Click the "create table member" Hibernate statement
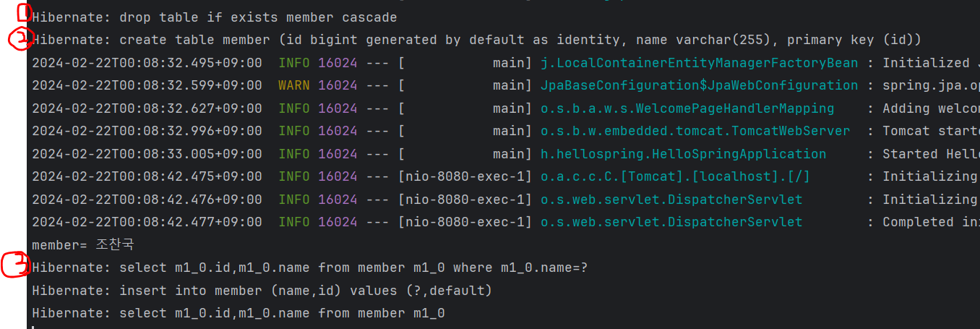 [477, 40]
